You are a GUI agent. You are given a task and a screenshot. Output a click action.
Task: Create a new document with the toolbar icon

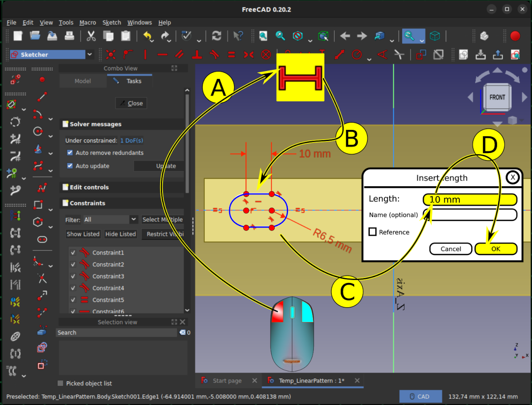tap(18, 36)
